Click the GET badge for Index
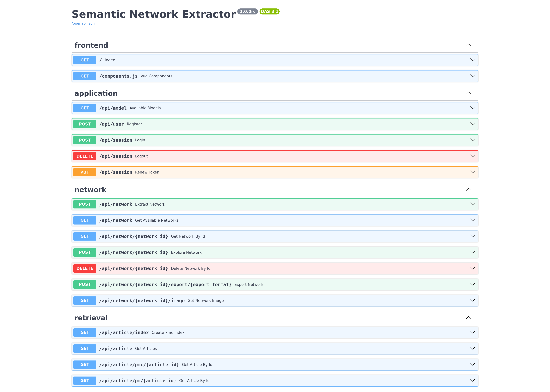Screen dimensions: 550x392 pos(85,60)
